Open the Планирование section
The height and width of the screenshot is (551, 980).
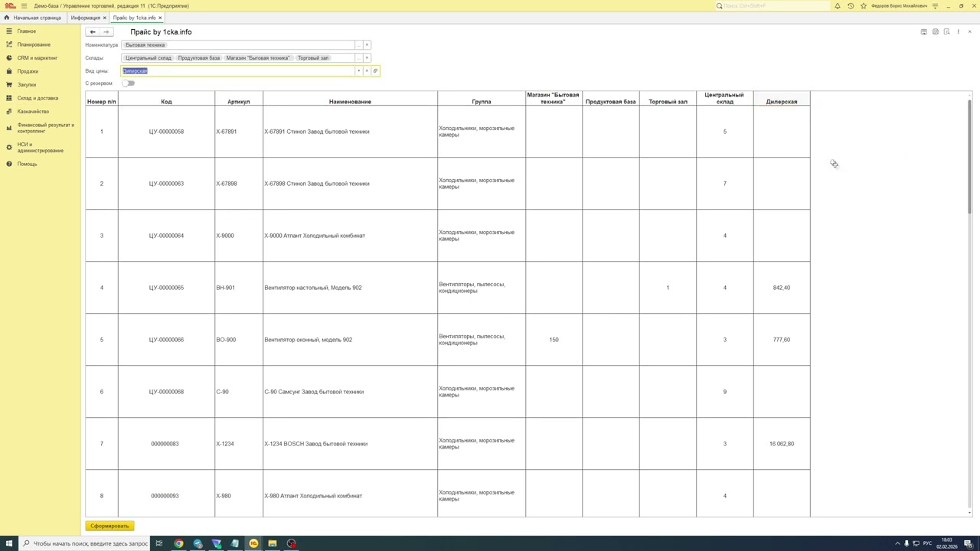pos(34,44)
